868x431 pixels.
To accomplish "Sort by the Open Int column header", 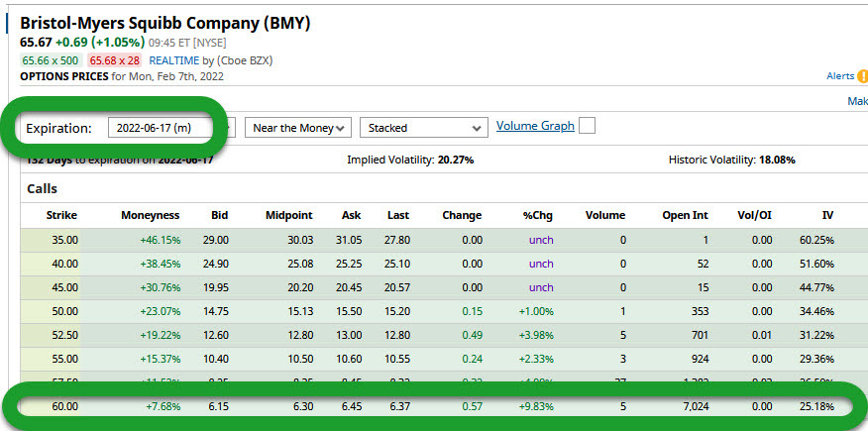I will [x=686, y=216].
